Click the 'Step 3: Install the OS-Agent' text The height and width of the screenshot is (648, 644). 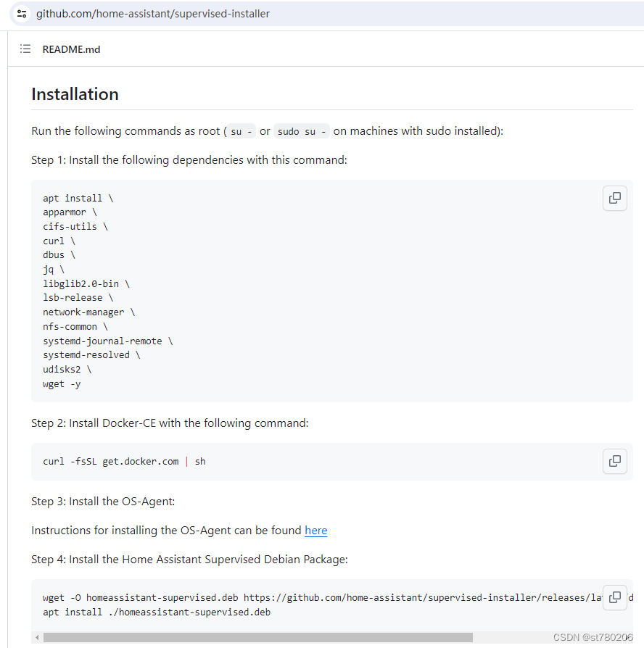coord(100,501)
